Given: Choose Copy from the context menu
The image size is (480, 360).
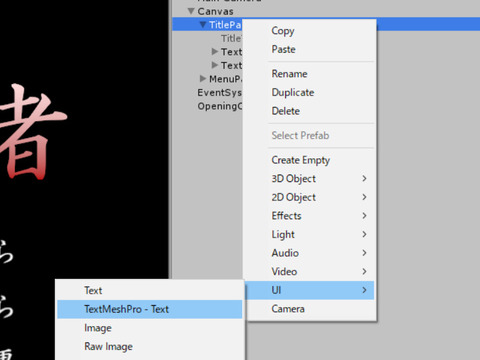Looking at the screenshot, I should [x=310, y=31].
